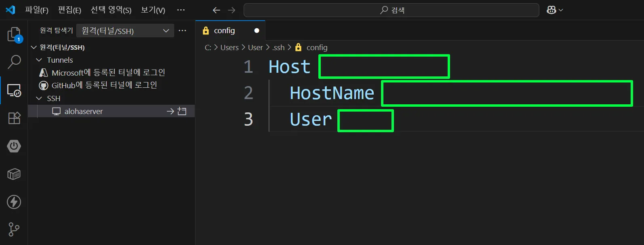Select the config editor tab
Image resolution: width=644 pixels, height=245 pixels.
click(x=230, y=31)
